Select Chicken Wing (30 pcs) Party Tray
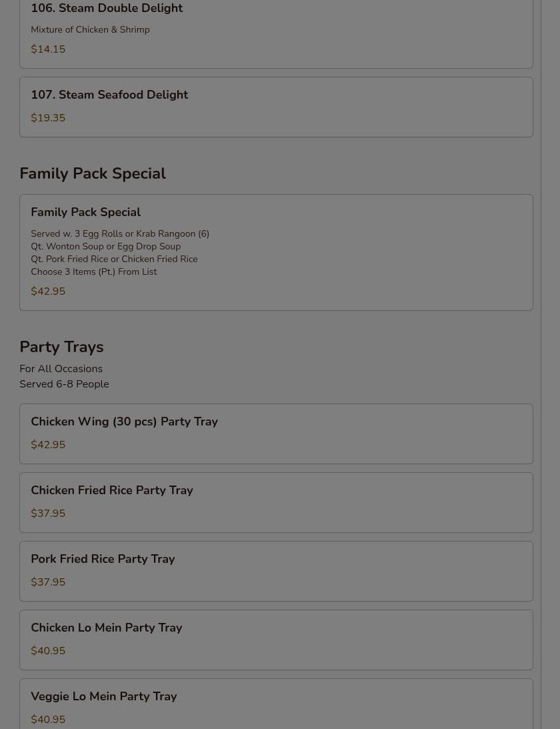Screen dimensions: 560x729 [124, 422]
